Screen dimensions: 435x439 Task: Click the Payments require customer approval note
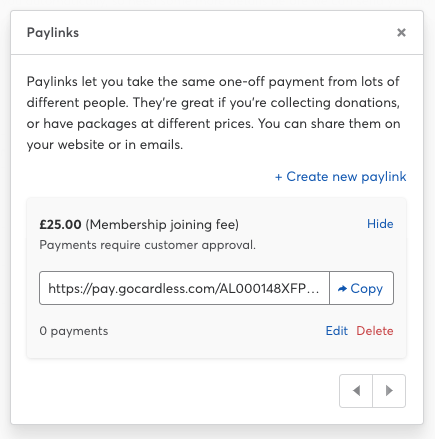pyautogui.click(x=147, y=245)
